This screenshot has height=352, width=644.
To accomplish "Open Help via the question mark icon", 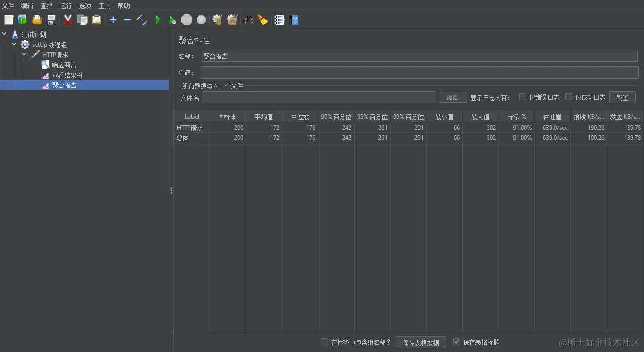I will coord(294,20).
